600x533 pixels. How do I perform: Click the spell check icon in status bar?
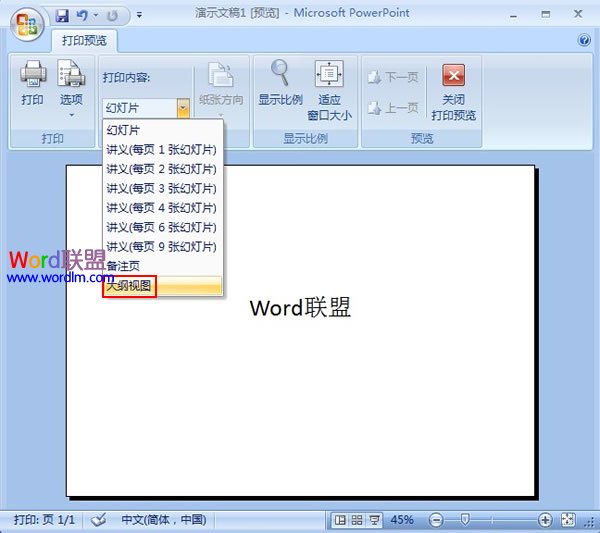click(x=98, y=520)
